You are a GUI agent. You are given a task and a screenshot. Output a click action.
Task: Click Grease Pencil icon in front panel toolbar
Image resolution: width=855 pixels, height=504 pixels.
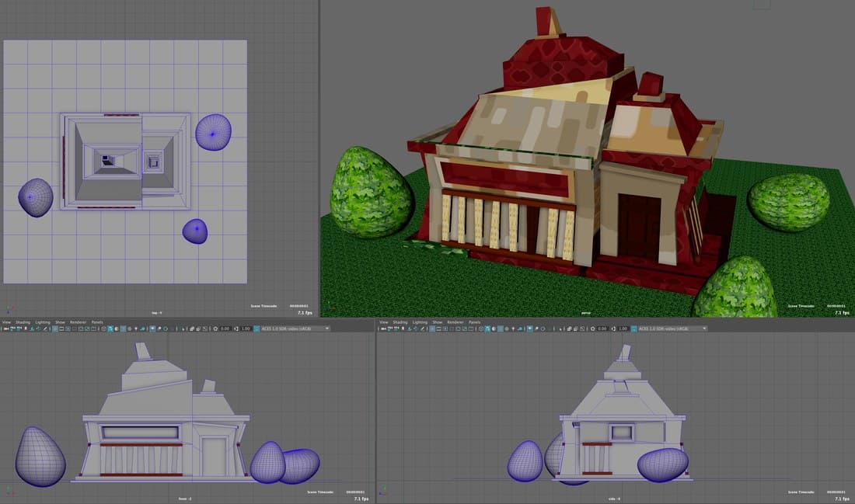click(x=45, y=328)
